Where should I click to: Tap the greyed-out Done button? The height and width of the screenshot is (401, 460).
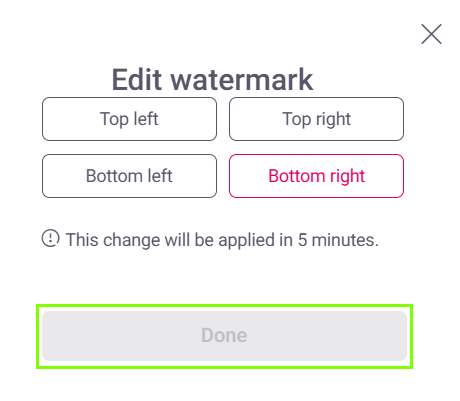click(224, 336)
